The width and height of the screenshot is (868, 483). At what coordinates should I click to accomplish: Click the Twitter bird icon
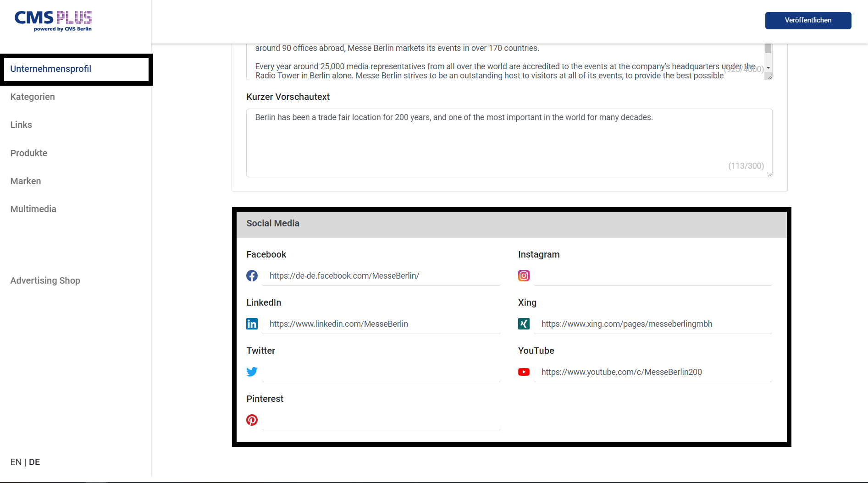click(252, 372)
